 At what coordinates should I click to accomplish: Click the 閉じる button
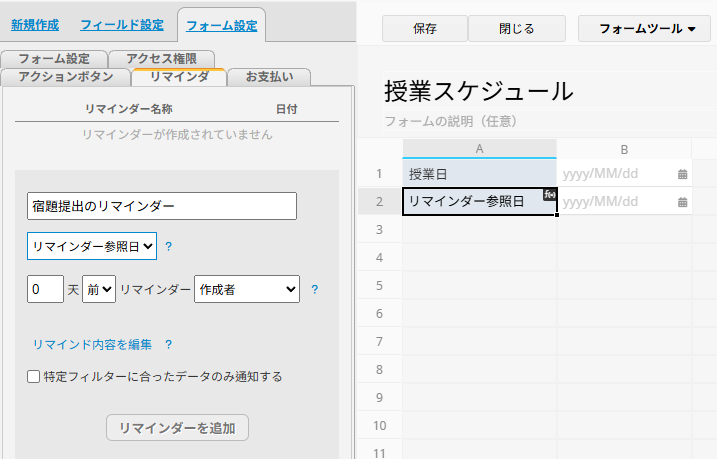516,29
